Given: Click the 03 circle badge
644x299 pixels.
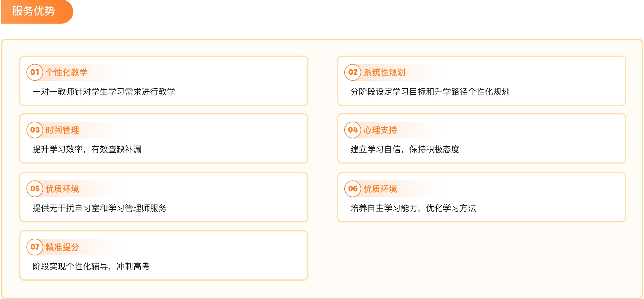Looking at the screenshot, I should 35,130.
